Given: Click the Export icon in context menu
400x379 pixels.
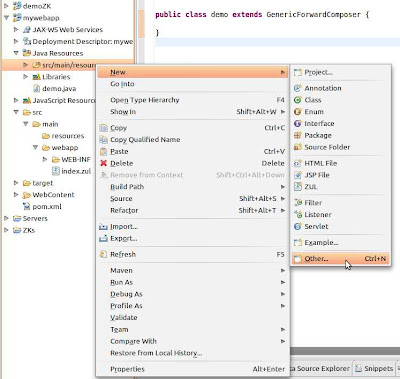Looking at the screenshot, I should click(x=104, y=239).
